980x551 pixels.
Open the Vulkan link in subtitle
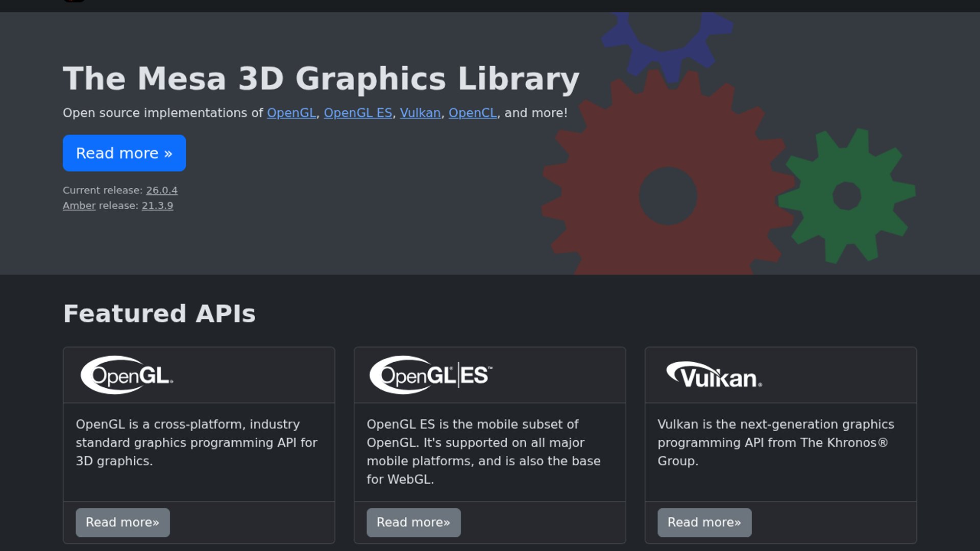(420, 113)
